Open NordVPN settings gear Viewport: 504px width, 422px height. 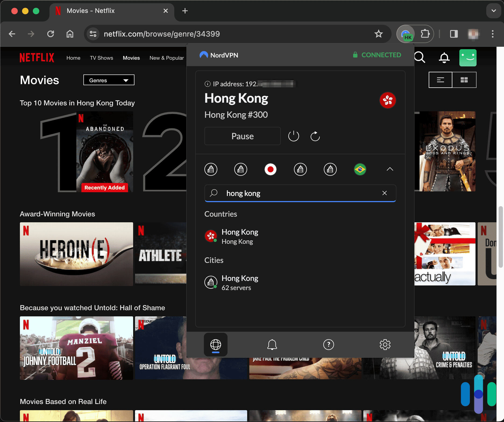(x=385, y=345)
